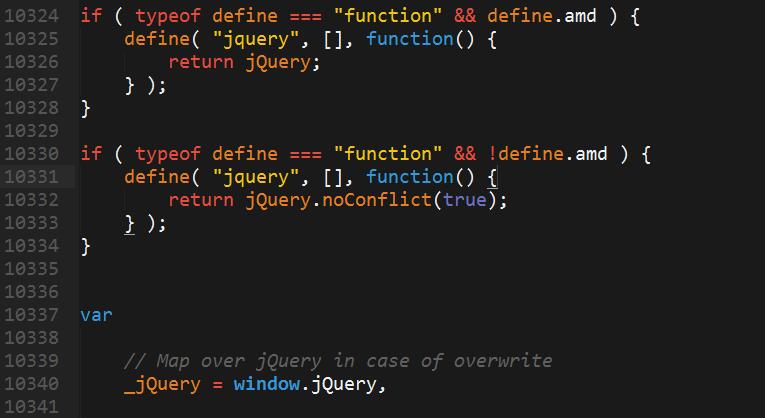Click the 'var' keyword on line 10337
Screen dimensions: 765x418
[97, 315]
